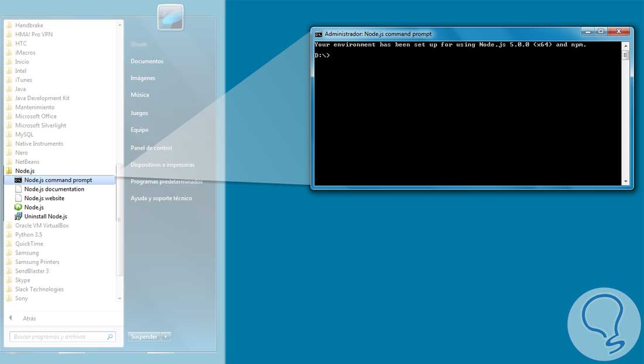Image resolution: width=644 pixels, height=364 pixels.
Task: Open Programas predeterminados
Action: click(x=166, y=181)
